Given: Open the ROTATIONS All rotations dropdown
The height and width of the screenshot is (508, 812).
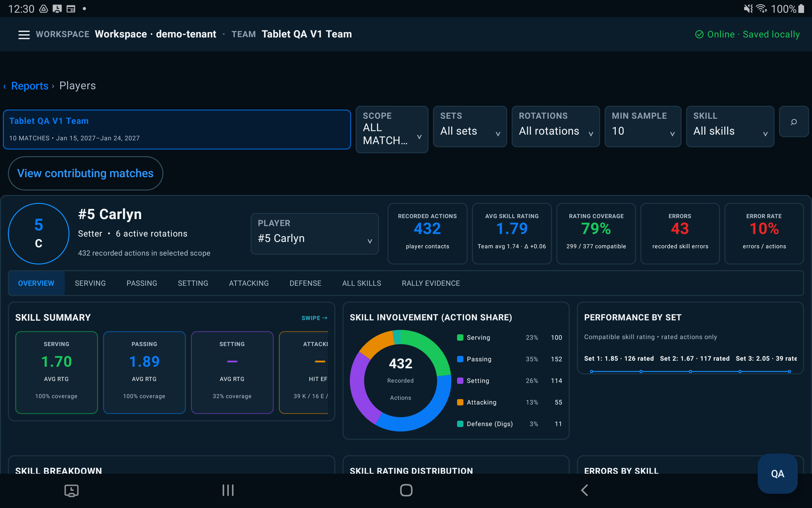Looking at the screenshot, I should click(556, 127).
